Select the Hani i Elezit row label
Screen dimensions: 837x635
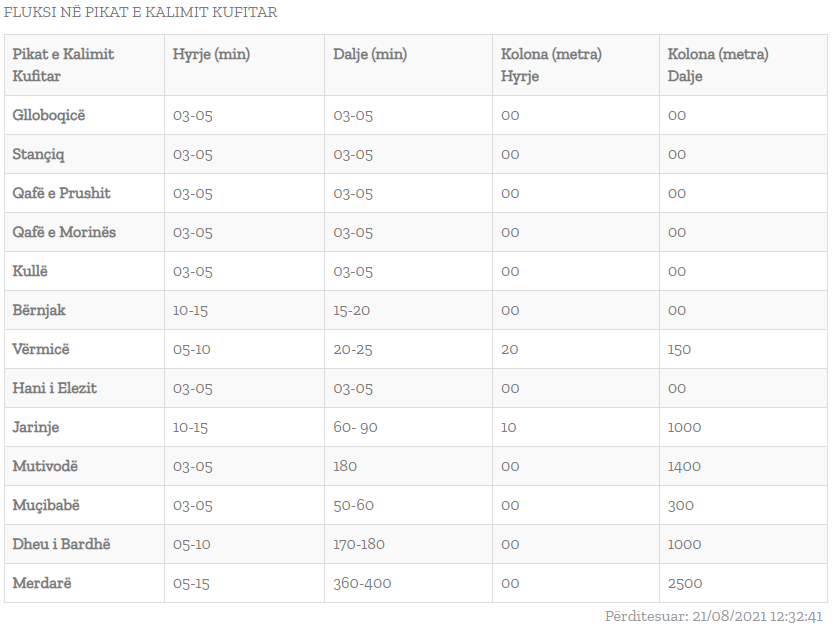coord(54,388)
